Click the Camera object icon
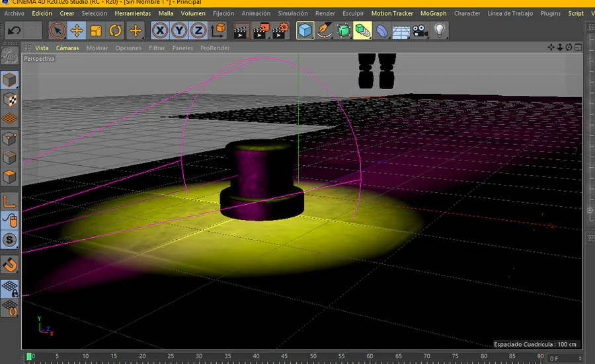595x364 pixels. [x=420, y=30]
